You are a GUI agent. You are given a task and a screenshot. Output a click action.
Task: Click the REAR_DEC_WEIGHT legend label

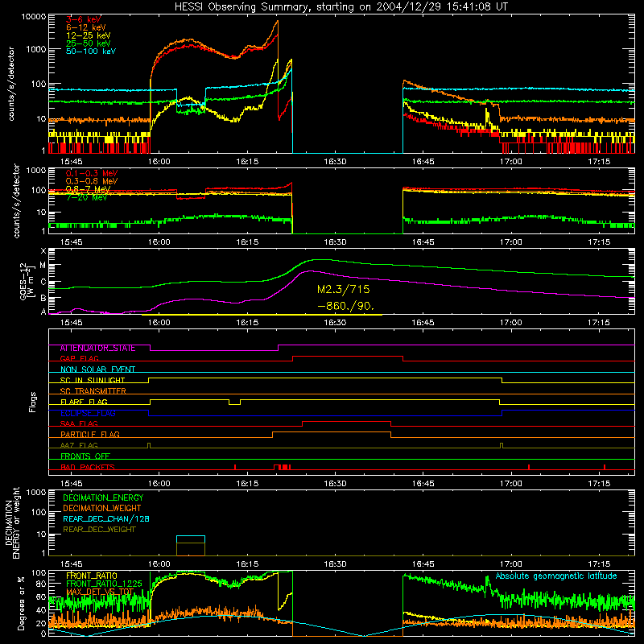pyautogui.click(x=99, y=530)
